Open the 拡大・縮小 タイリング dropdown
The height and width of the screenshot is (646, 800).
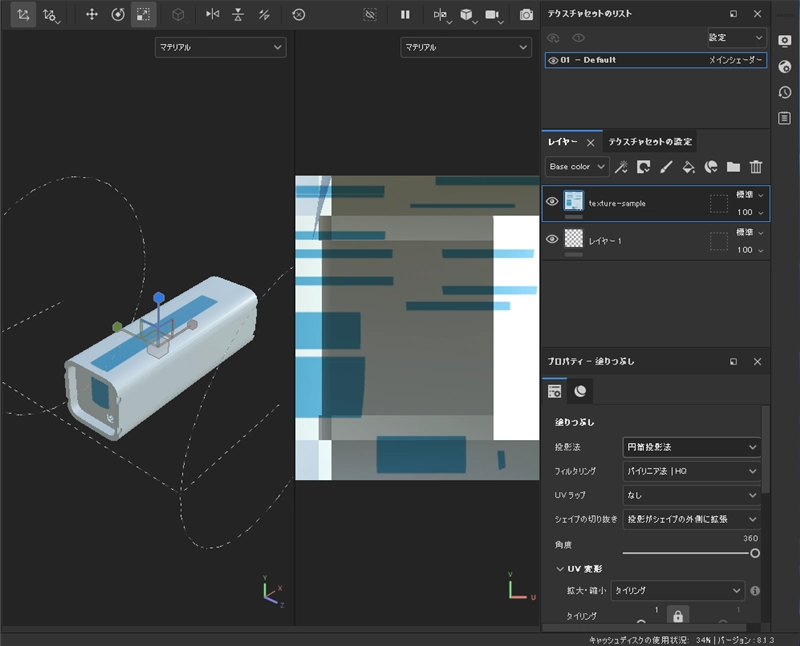point(678,591)
